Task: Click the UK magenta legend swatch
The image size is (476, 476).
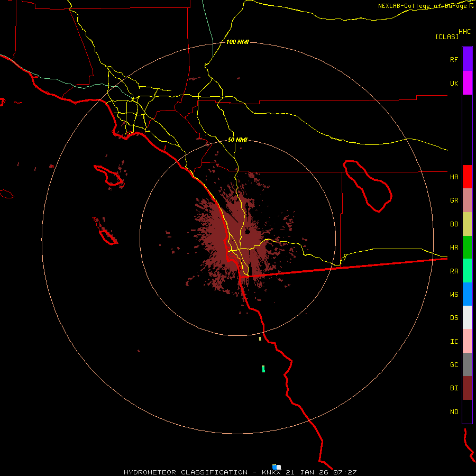Action: (467, 83)
